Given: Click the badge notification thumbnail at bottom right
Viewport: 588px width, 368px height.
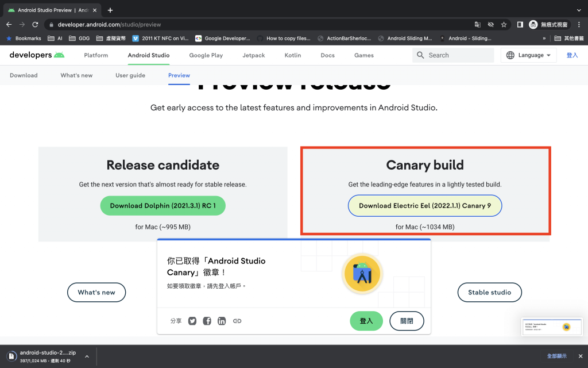Looking at the screenshot, I should tap(551, 327).
